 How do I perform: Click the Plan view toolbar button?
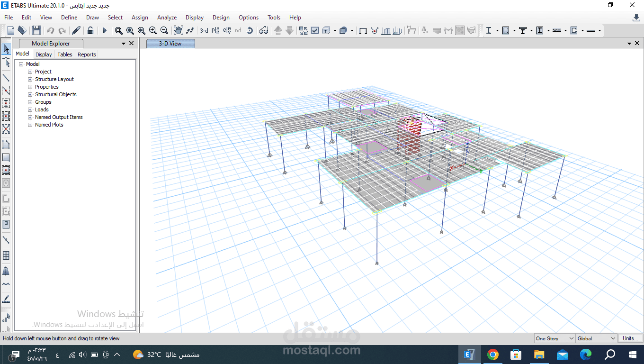[x=215, y=30]
